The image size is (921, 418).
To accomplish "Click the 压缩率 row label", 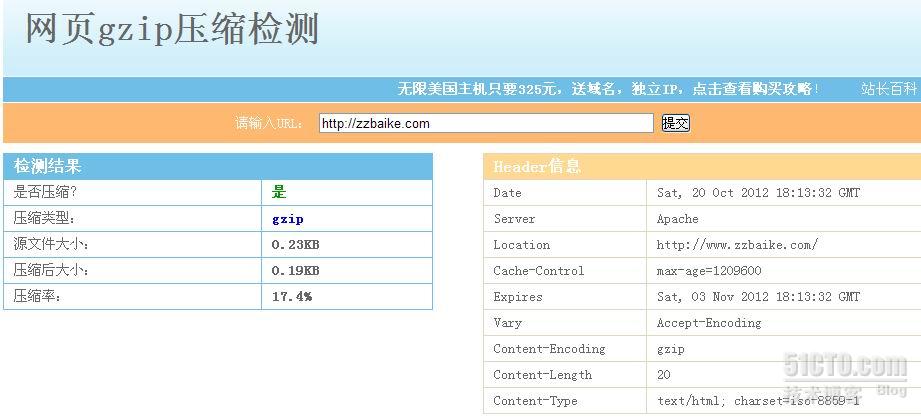I will click(38, 296).
